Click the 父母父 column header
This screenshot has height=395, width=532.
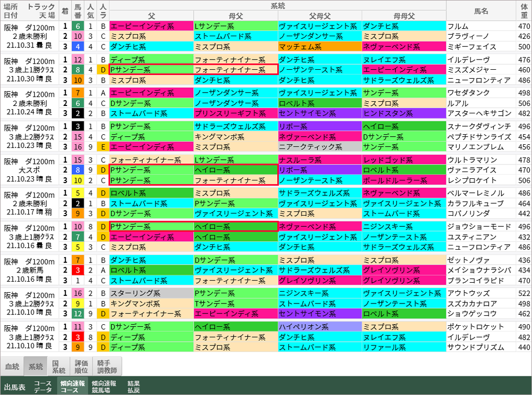pyautogui.click(x=320, y=15)
